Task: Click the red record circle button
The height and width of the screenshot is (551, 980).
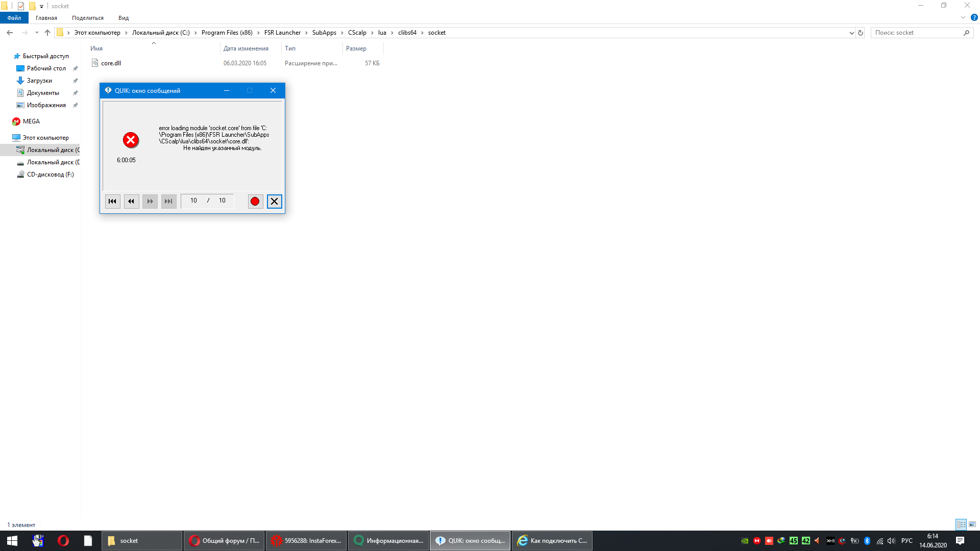Action: point(255,202)
